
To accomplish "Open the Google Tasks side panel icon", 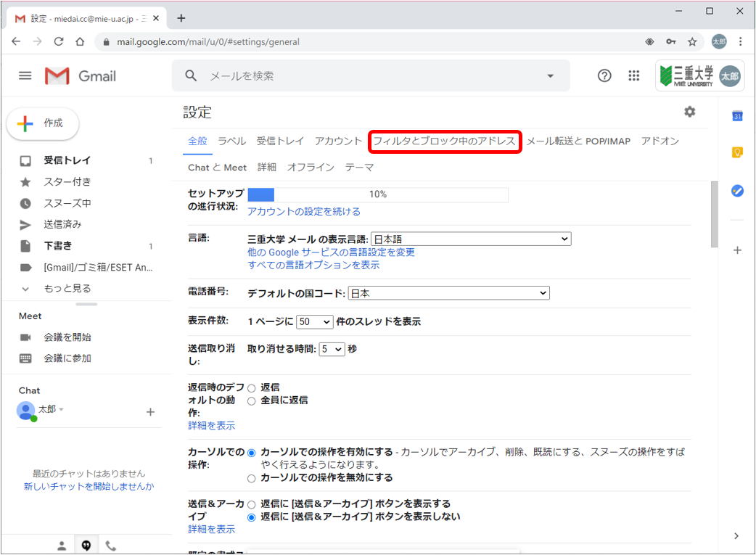I will 737,191.
